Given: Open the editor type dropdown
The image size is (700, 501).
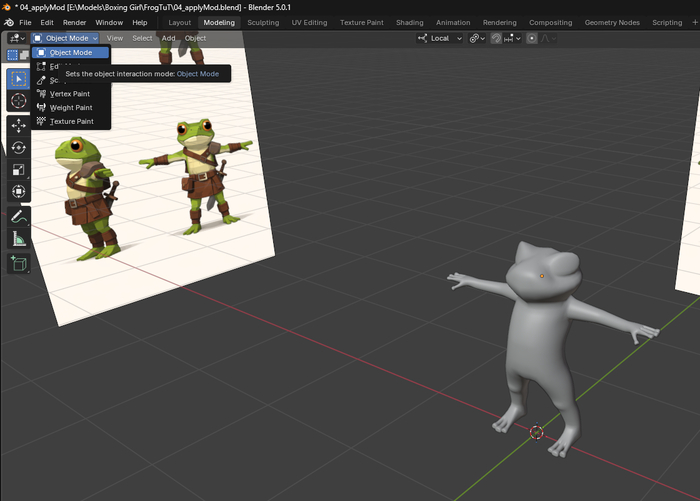Looking at the screenshot, I should (x=17, y=38).
